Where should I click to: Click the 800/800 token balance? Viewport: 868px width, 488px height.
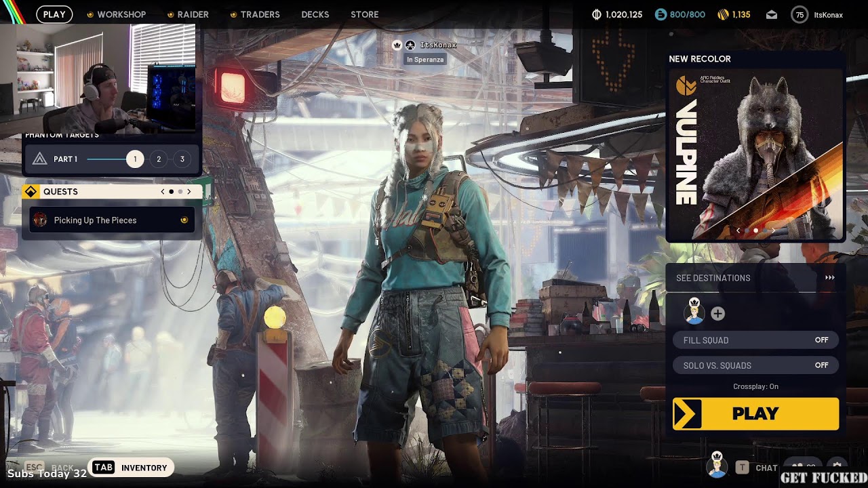point(688,14)
